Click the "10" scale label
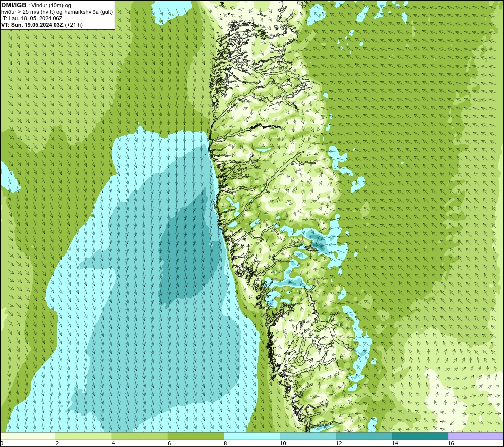The image size is (504, 447). point(283,443)
